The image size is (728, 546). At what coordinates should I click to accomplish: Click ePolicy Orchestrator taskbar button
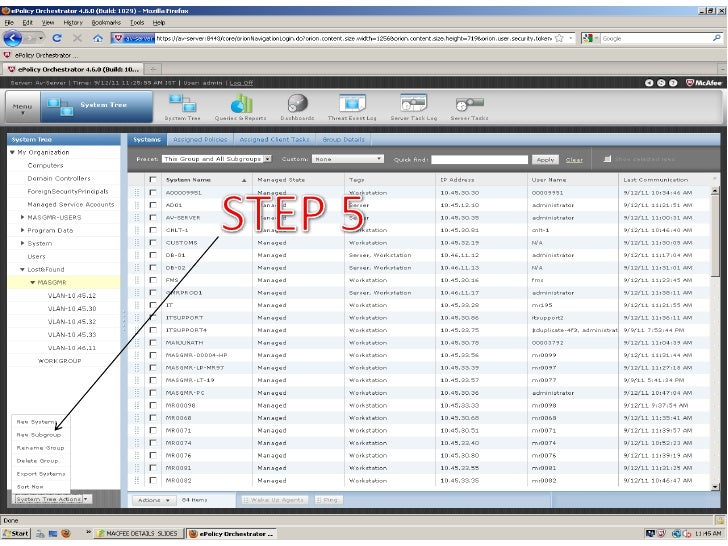232,534
